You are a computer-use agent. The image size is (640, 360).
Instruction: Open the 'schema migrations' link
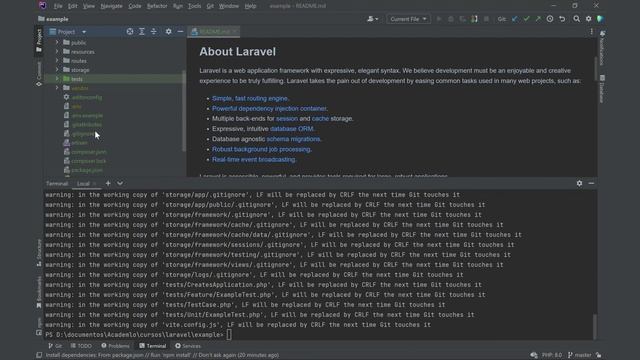tap(293, 139)
